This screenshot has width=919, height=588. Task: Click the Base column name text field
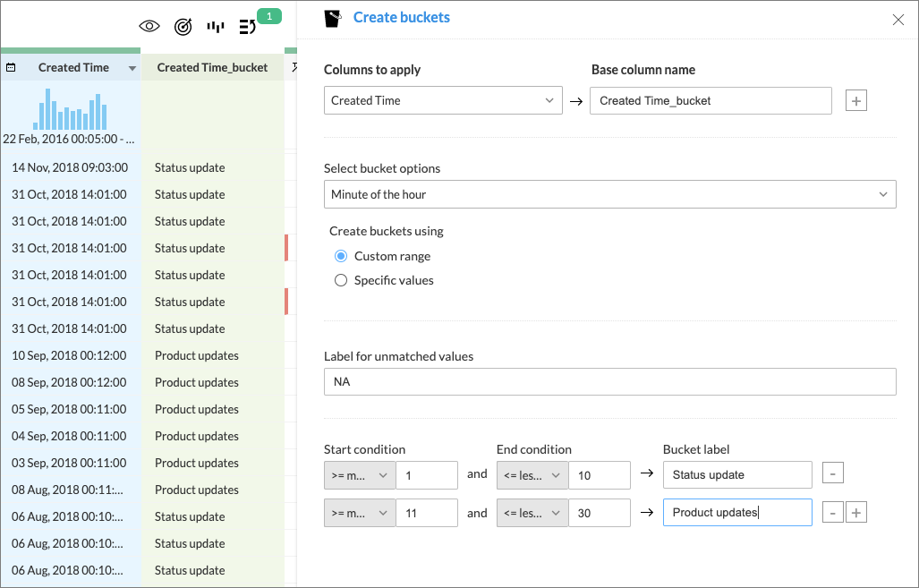pos(711,101)
